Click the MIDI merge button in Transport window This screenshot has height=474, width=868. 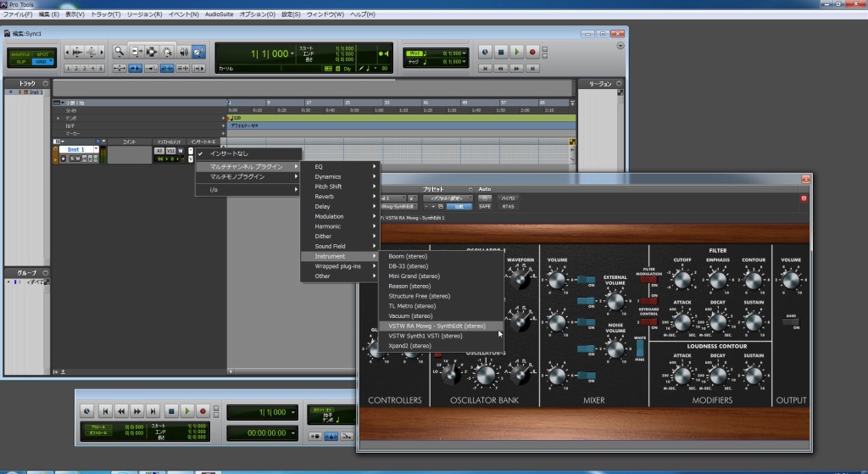tap(347, 437)
